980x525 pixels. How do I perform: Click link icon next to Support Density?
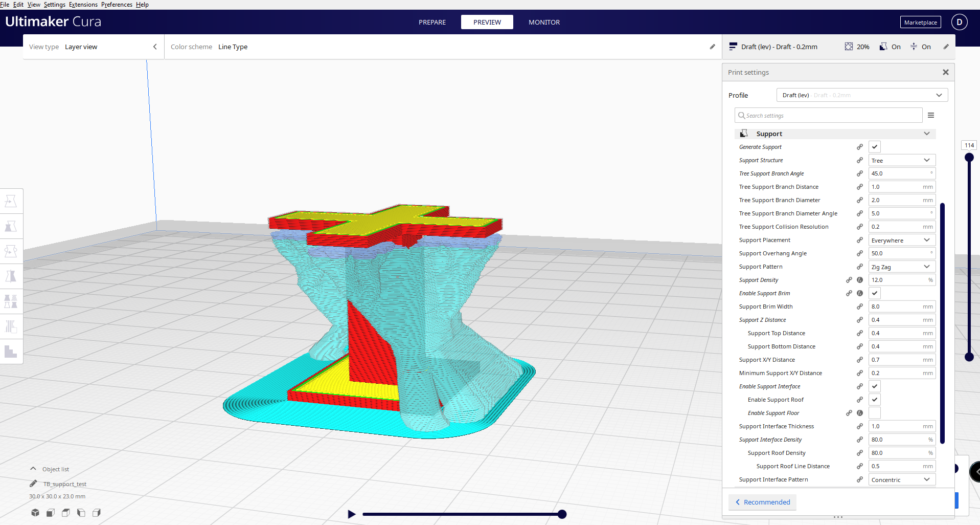point(849,280)
